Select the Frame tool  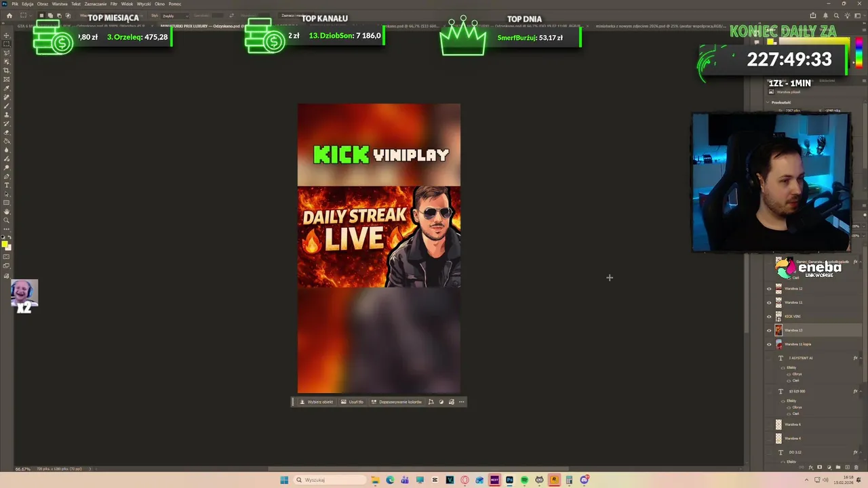pyautogui.click(x=7, y=79)
